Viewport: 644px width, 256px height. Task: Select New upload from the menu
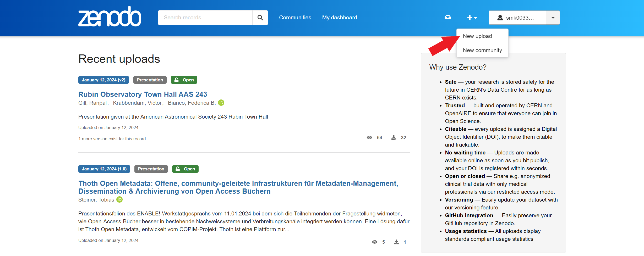click(x=477, y=36)
